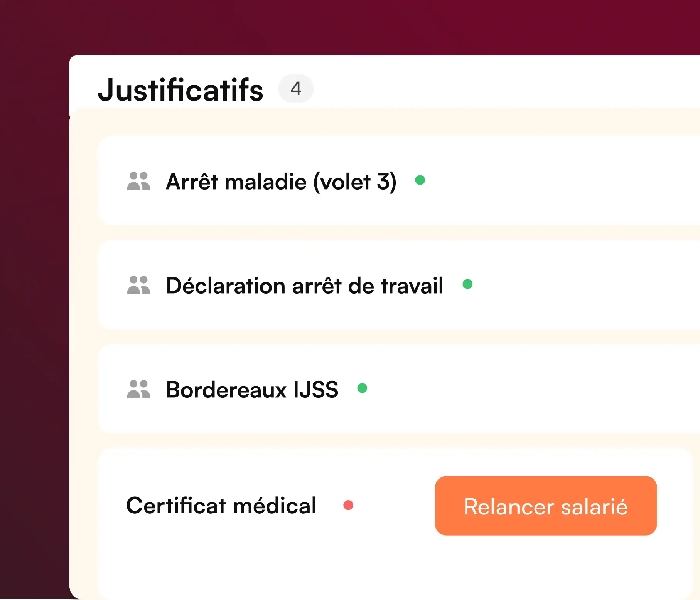Click green status dot next to Arrêt maladie
Screen dimensions: 700x600
(x=420, y=180)
